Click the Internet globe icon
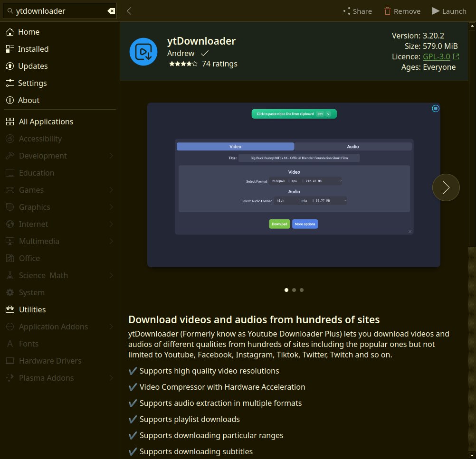476x459 pixels. 10,224
